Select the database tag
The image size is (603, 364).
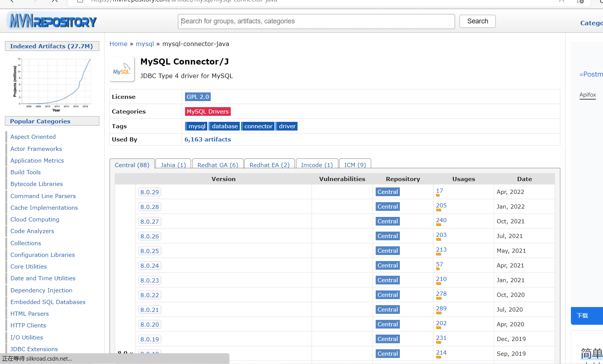224,126
